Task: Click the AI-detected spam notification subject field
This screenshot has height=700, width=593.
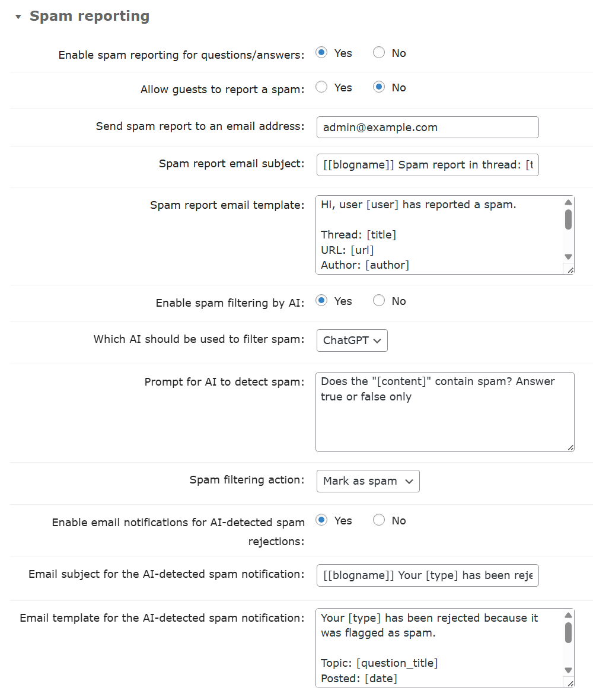Action: (427, 575)
